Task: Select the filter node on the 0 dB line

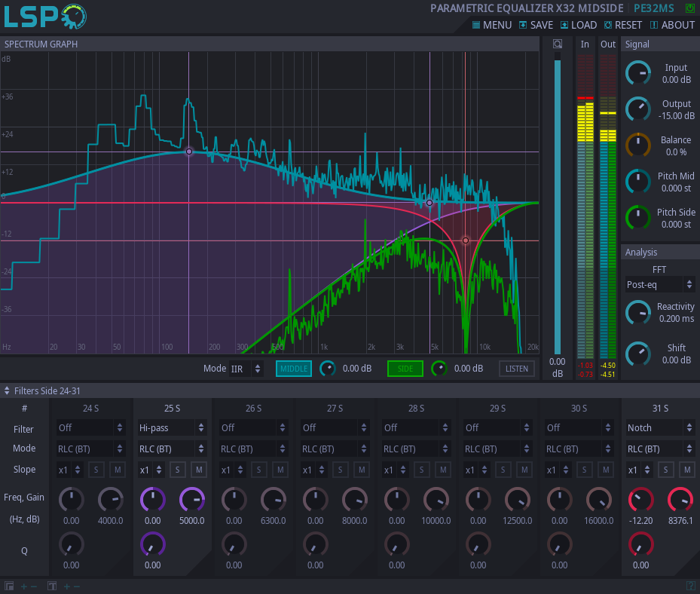Action: [x=429, y=203]
